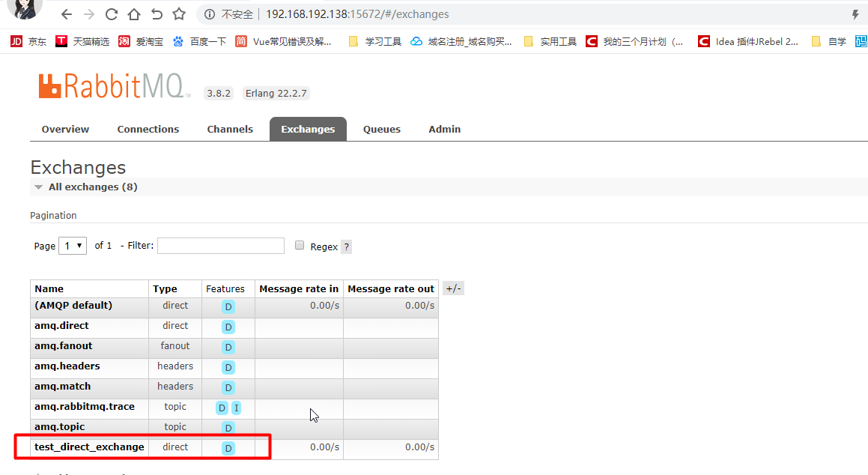Click the D badge for amq.topic row
868x475 pixels.
point(228,428)
